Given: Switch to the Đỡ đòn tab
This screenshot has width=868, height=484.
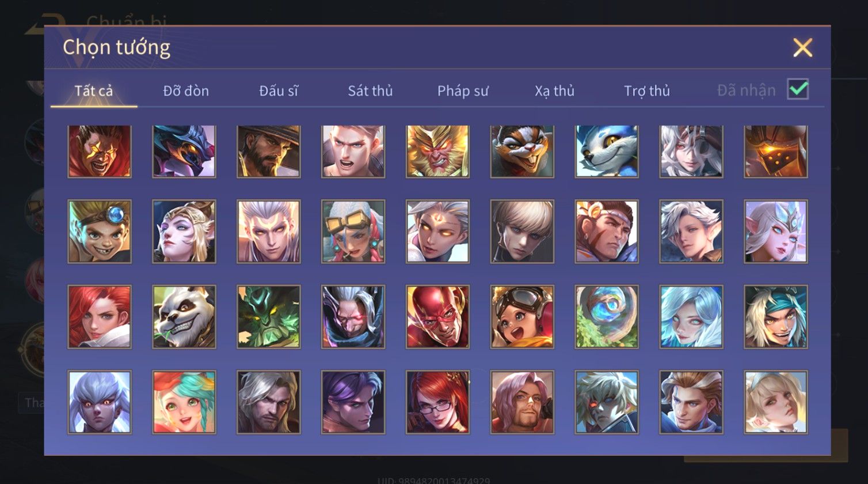Looking at the screenshot, I should [x=186, y=90].
